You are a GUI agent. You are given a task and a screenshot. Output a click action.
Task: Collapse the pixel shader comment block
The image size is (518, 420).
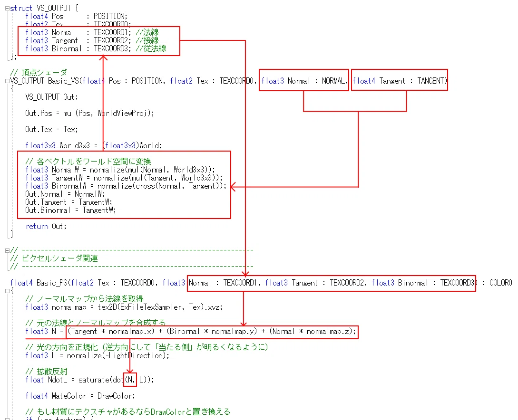(7, 251)
